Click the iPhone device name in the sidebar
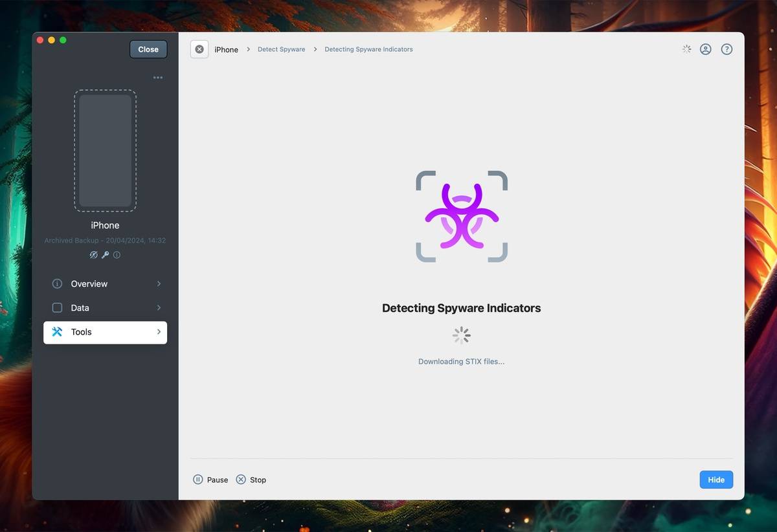This screenshot has height=532, width=777. (x=105, y=225)
